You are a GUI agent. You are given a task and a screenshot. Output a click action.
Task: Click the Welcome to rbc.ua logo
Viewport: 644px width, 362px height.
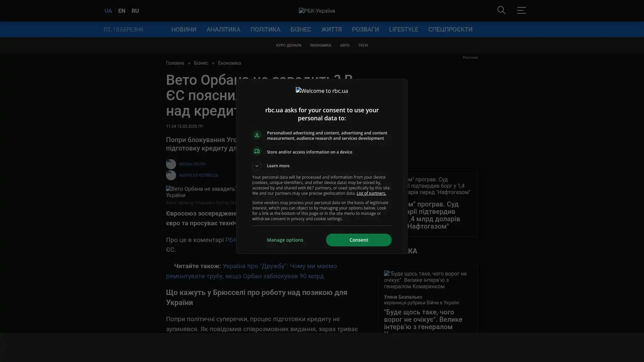(x=322, y=91)
